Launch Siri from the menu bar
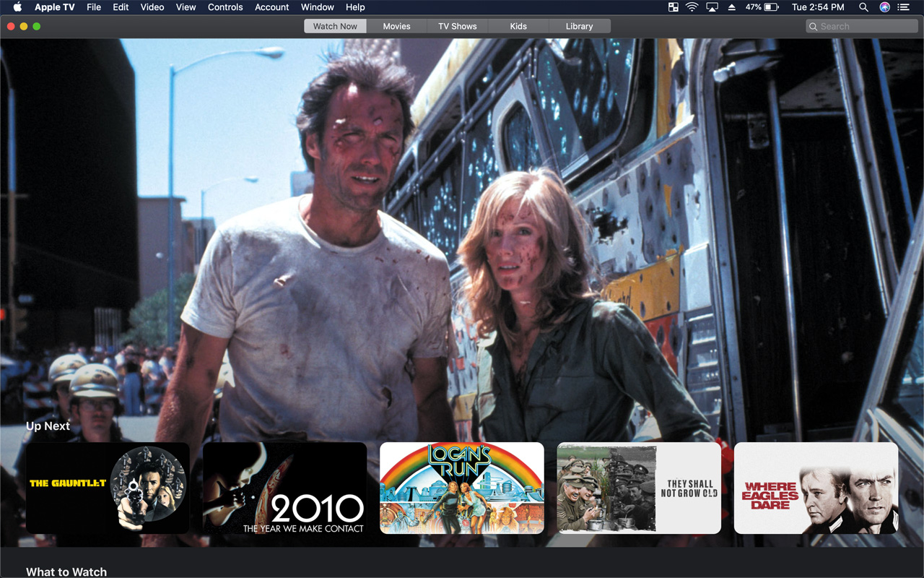Screen dimensions: 924x578 (884, 7)
